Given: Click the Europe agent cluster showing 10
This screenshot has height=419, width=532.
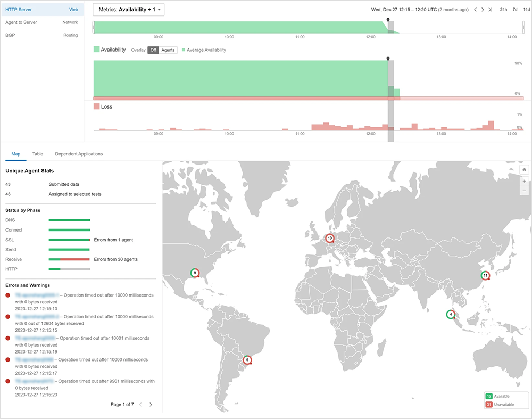Looking at the screenshot, I should pos(330,239).
